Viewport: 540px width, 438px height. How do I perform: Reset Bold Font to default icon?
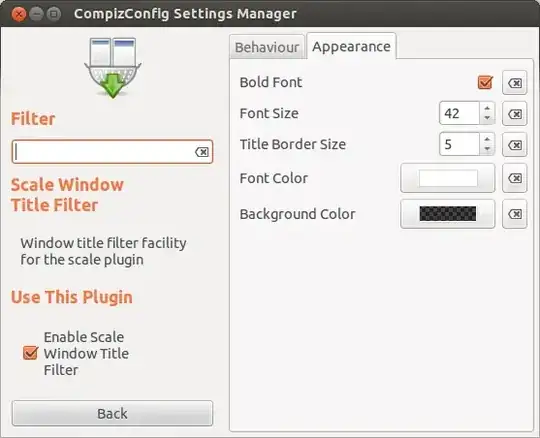pyautogui.click(x=515, y=83)
